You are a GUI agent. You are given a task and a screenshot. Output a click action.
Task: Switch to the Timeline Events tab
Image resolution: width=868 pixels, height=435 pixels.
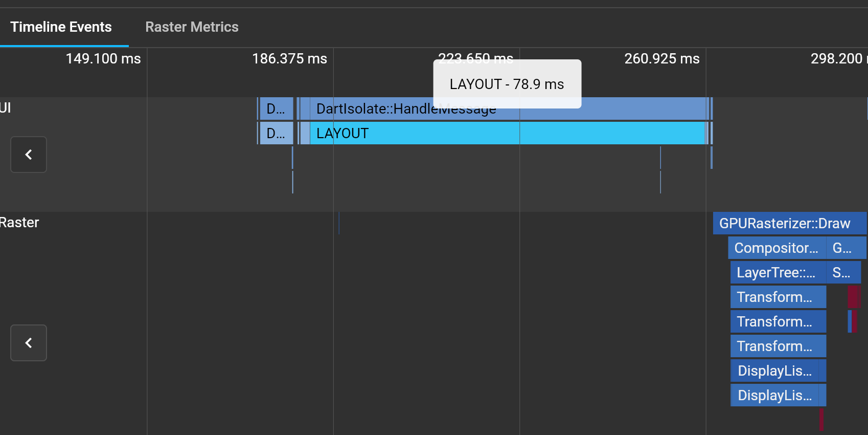coord(61,27)
